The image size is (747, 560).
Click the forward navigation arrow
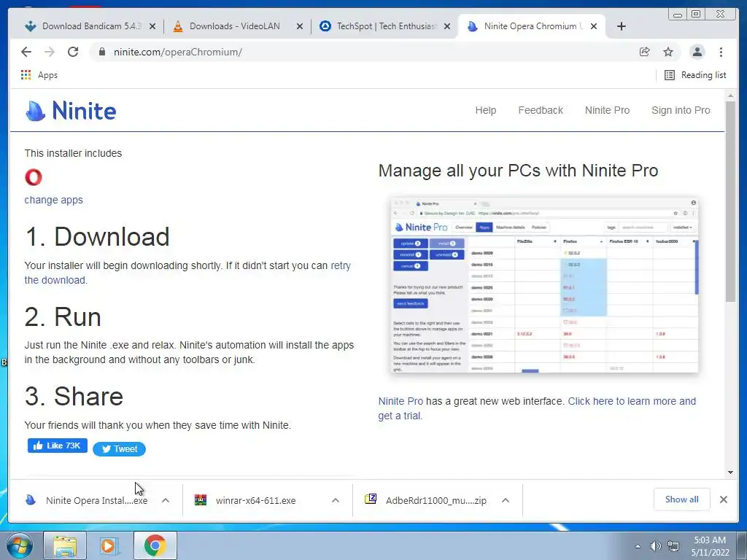point(50,52)
